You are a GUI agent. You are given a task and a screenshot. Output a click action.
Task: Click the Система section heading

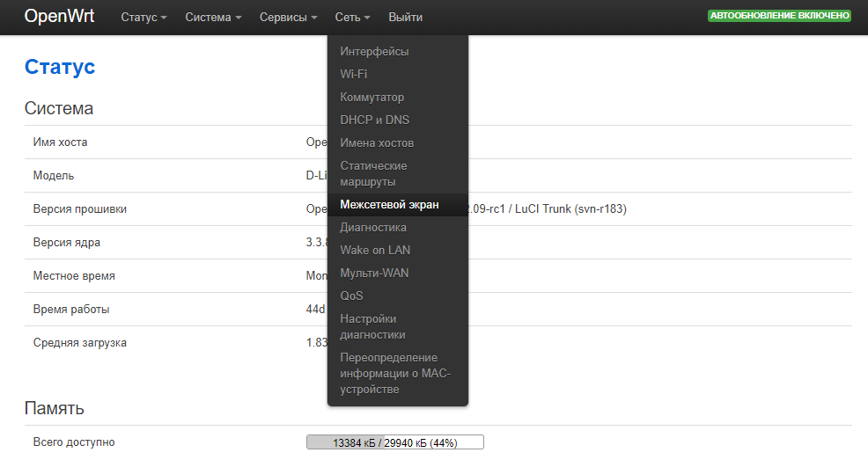click(59, 108)
